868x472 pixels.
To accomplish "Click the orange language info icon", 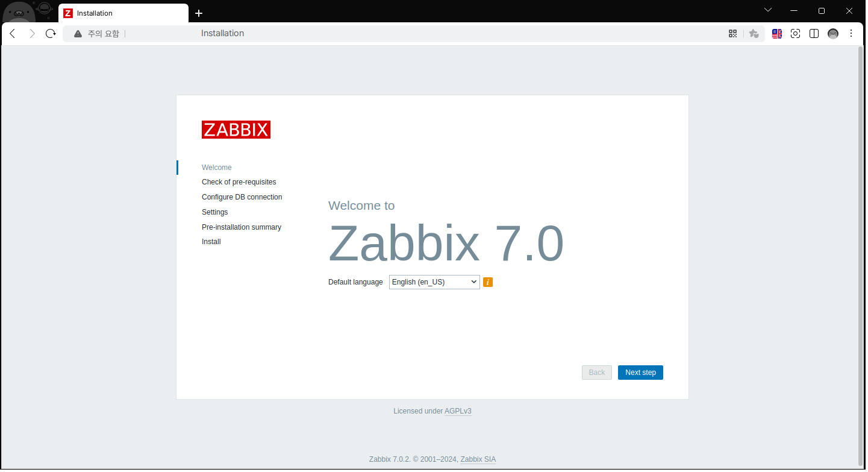I will point(488,282).
